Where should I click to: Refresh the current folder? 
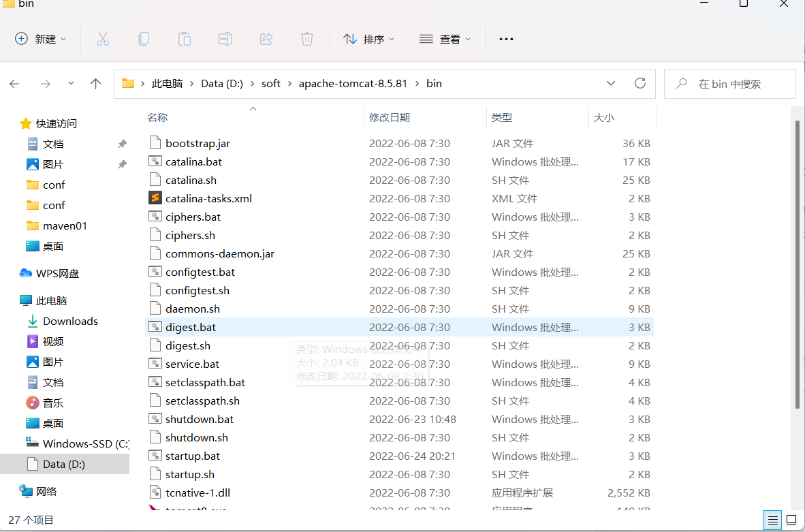[x=640, y=83]
